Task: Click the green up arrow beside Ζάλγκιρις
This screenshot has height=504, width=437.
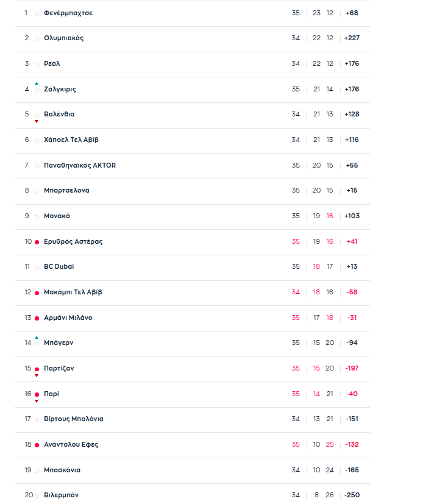Action: 37,83
